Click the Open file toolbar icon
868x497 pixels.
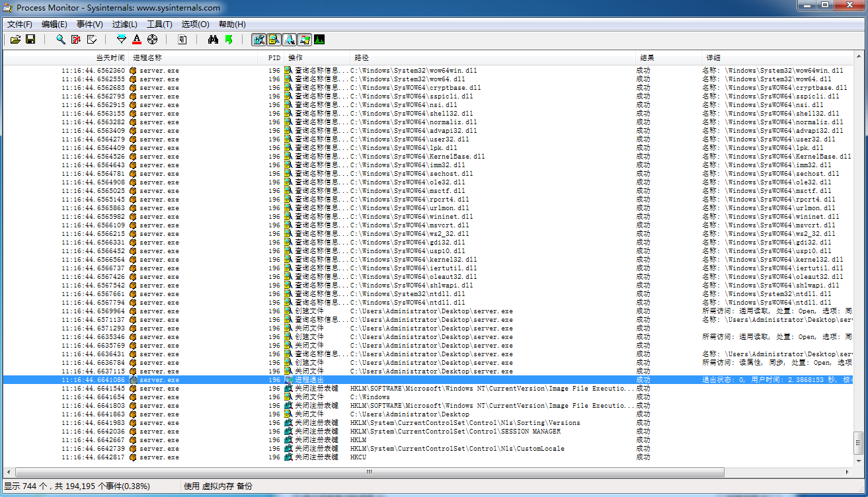point(15,40)
